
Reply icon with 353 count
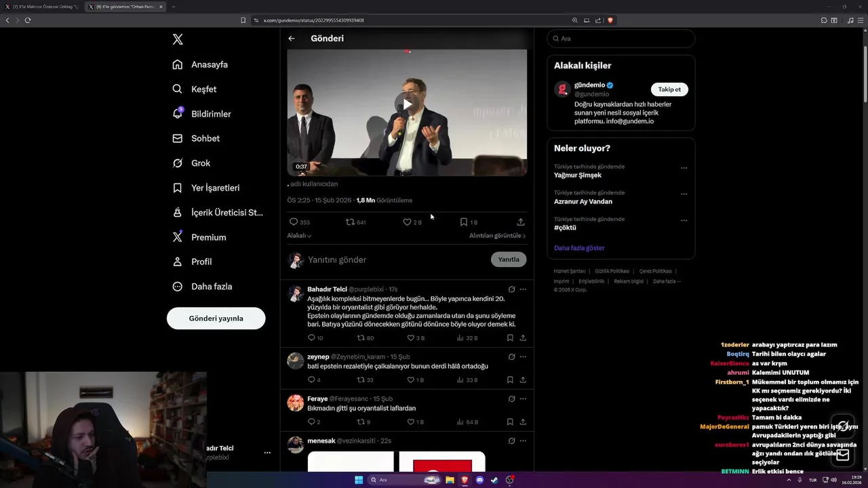(294, 222)
